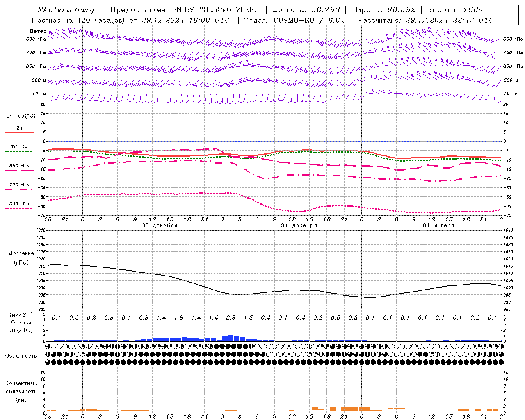This screenshot has height=420, width=525.
Task: Click the 'Td 2м' dew point legend entry
Action: coord(19,147)
